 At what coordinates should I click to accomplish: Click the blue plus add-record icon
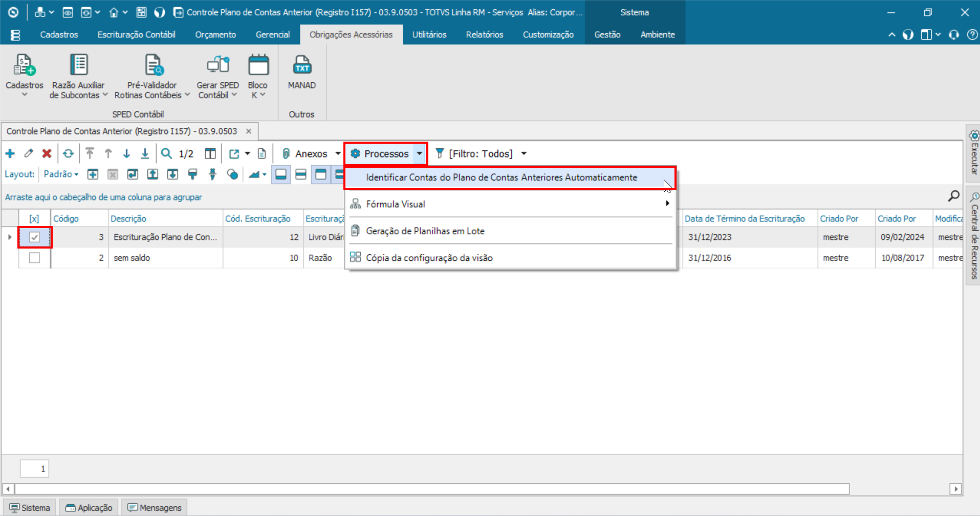coord(10,153)
